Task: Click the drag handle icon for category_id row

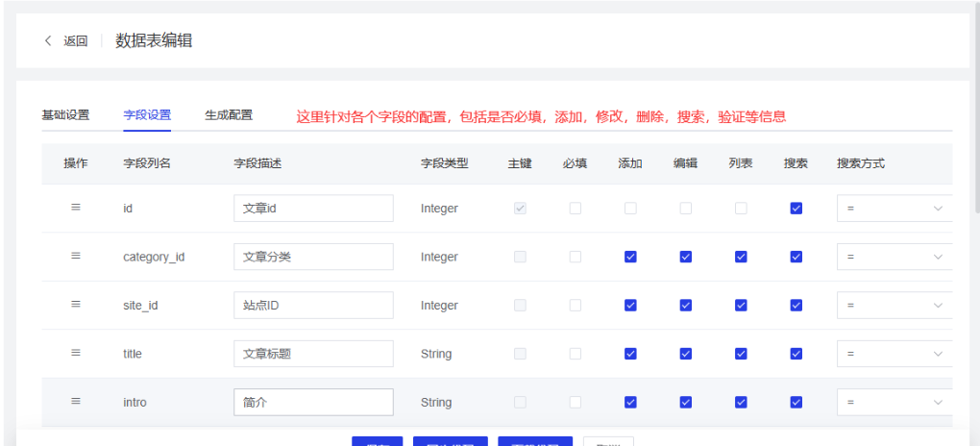Action: 76,257
